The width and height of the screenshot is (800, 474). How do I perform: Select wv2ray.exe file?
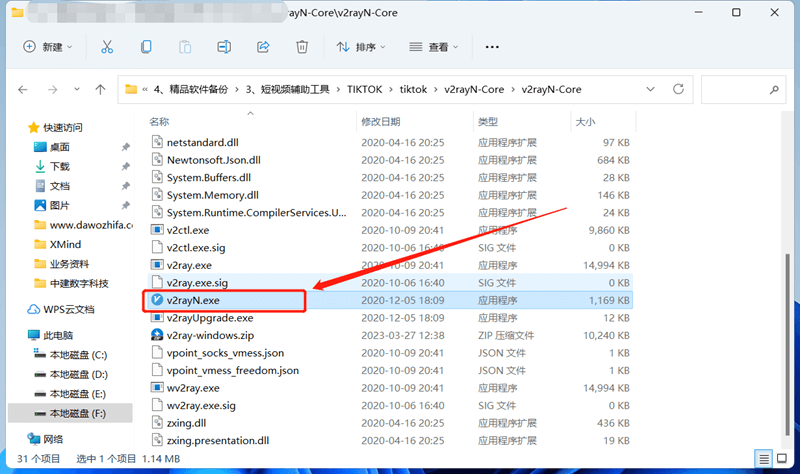click(x=193, y=388)
